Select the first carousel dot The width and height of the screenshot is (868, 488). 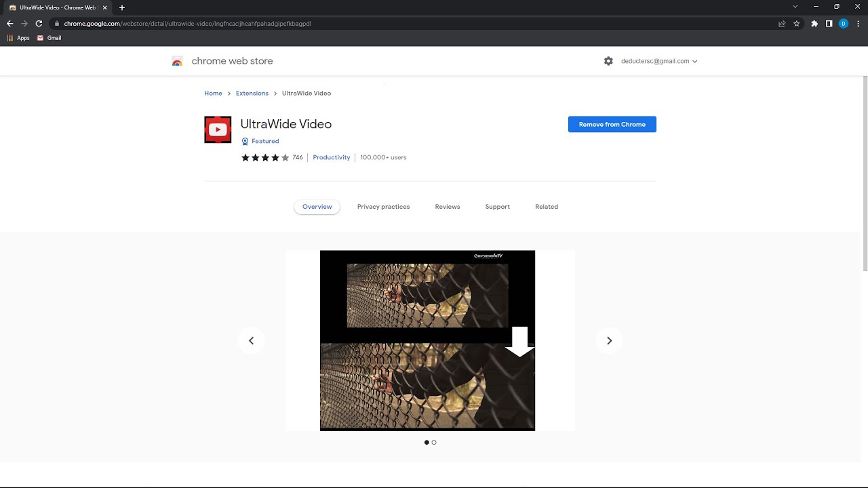[x=427, y=443]
